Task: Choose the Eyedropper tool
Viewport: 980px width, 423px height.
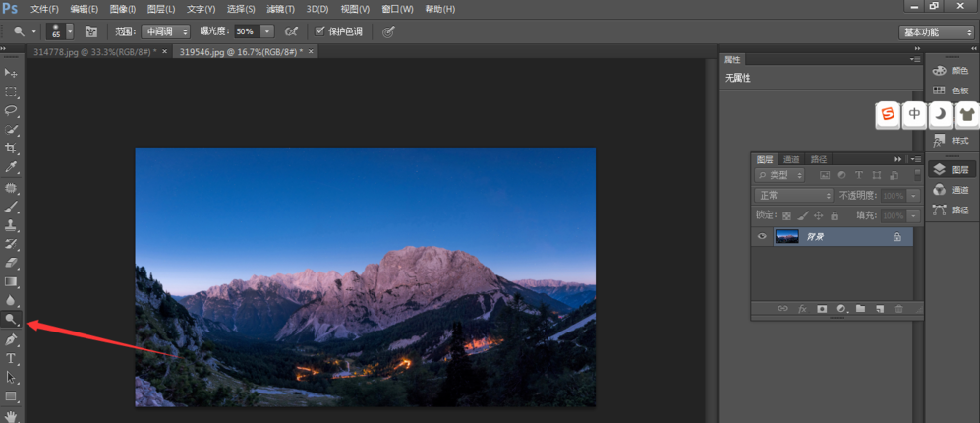Action: (x=12, y=167)
